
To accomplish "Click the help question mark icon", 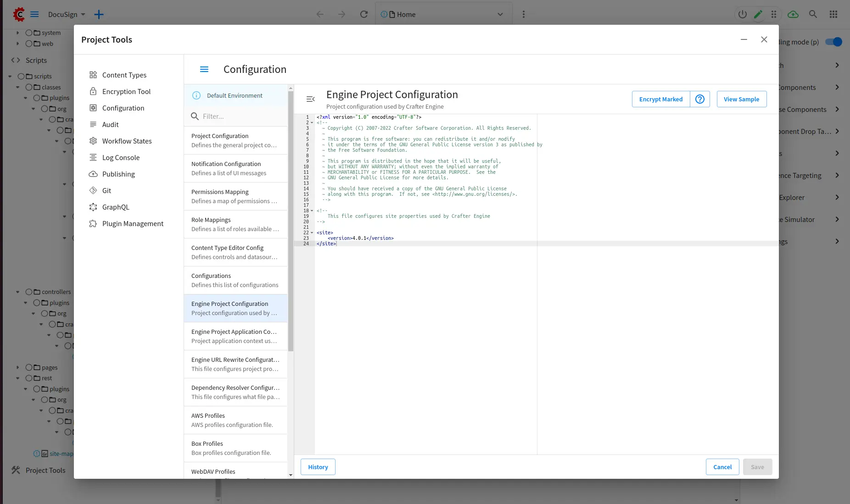I will [x=699, y=99].
